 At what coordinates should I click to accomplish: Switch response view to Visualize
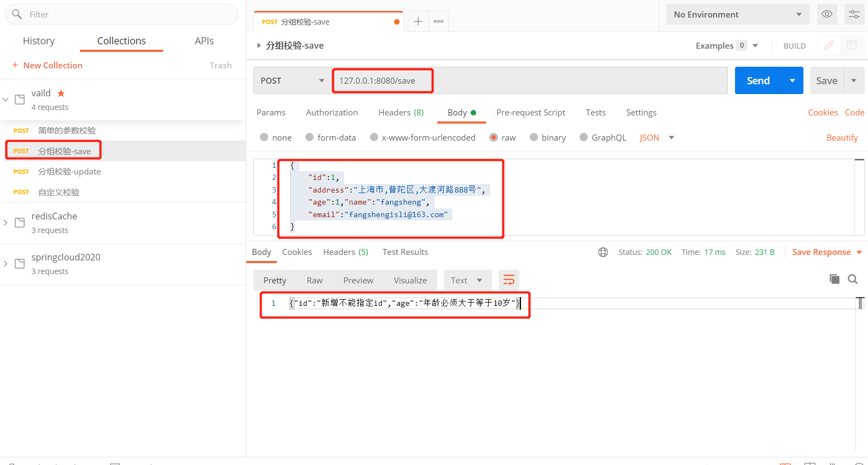(410, 280)
